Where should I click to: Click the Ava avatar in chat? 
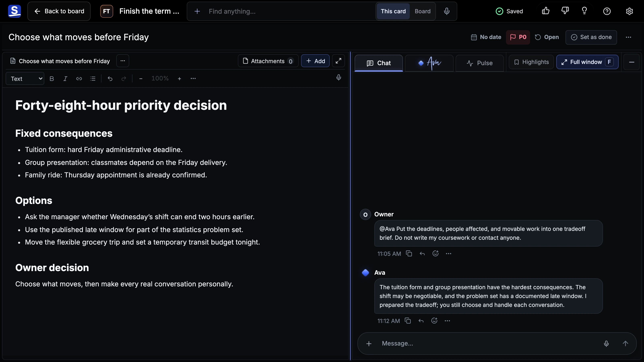point(365,273)
